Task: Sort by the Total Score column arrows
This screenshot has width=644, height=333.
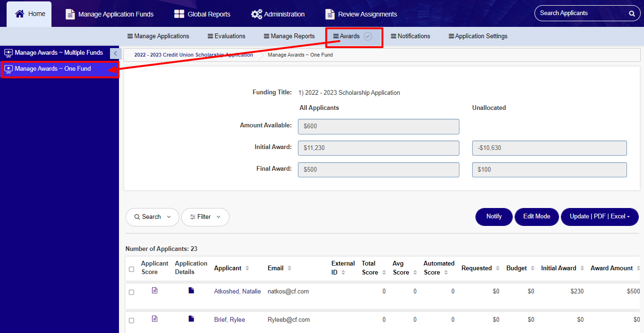Action: 383,273
